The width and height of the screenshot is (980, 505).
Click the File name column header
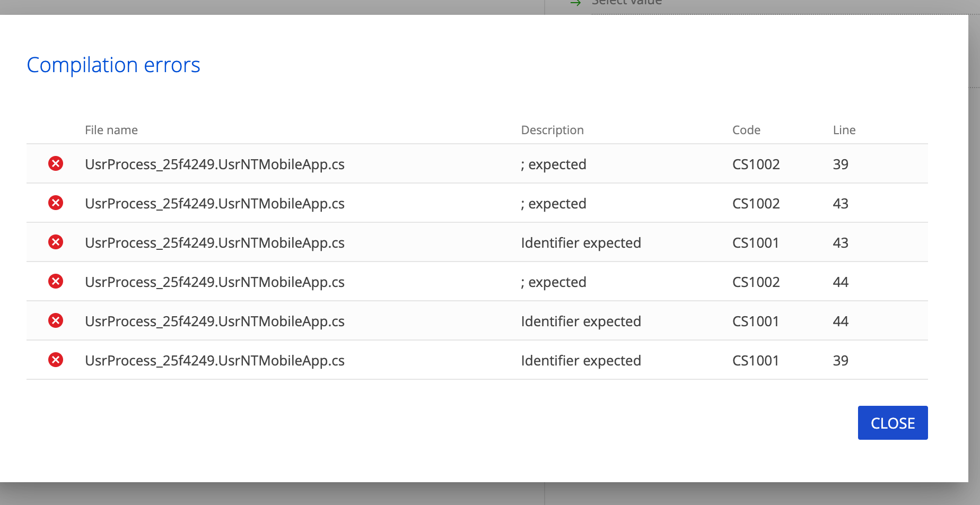pyautogui.click(x=111, y=130)
